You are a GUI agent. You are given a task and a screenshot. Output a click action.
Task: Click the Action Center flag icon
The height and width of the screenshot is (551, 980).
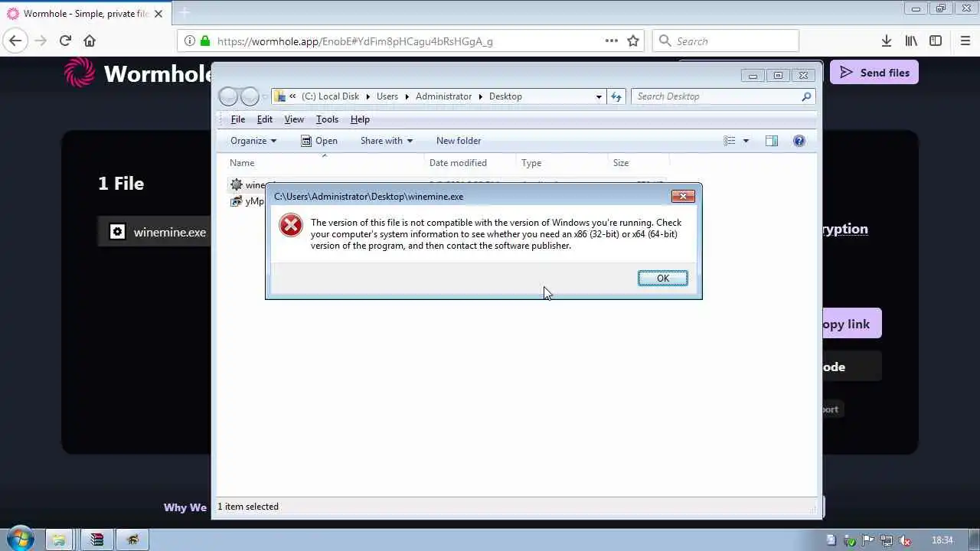(x=868, y=540)
